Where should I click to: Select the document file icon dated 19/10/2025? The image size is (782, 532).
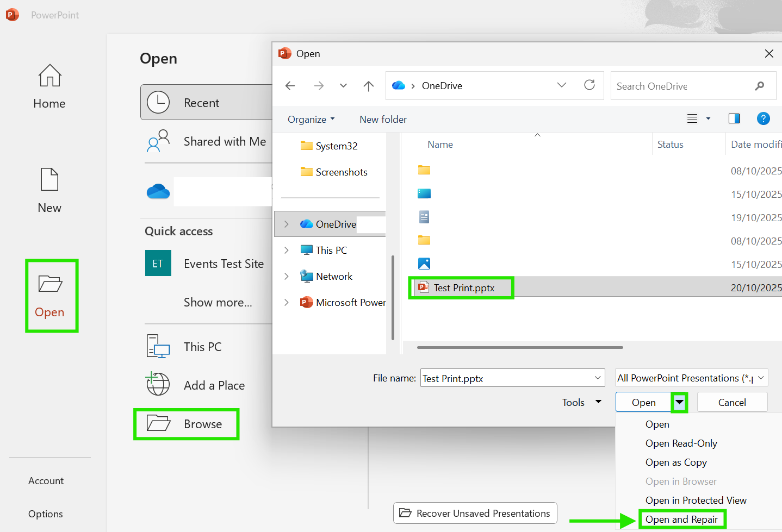pyautogui.click(x=424, y=217)
